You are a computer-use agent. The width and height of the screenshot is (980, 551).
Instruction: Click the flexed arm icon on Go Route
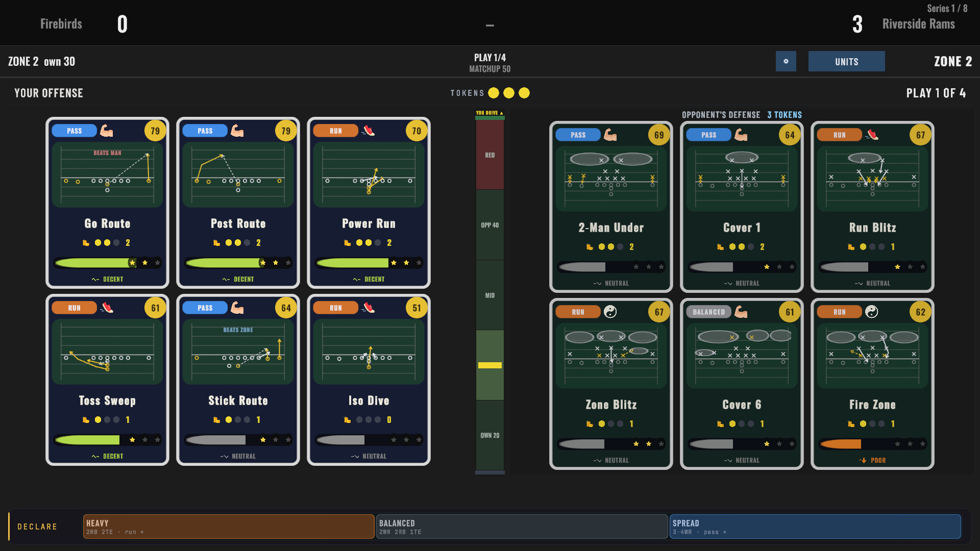coord(107,131)
